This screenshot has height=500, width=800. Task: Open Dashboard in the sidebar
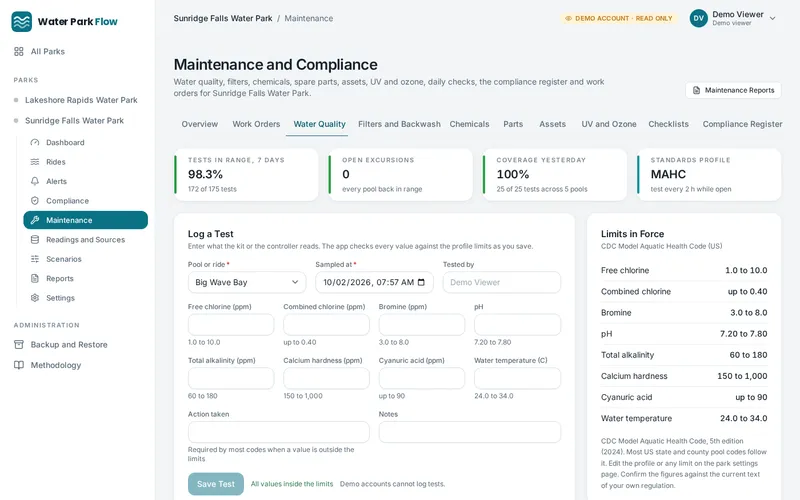(65, 142)
